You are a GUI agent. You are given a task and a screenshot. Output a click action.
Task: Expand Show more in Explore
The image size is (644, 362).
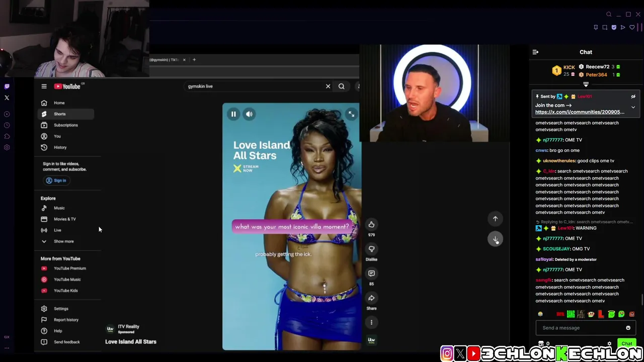click(64, 241)
